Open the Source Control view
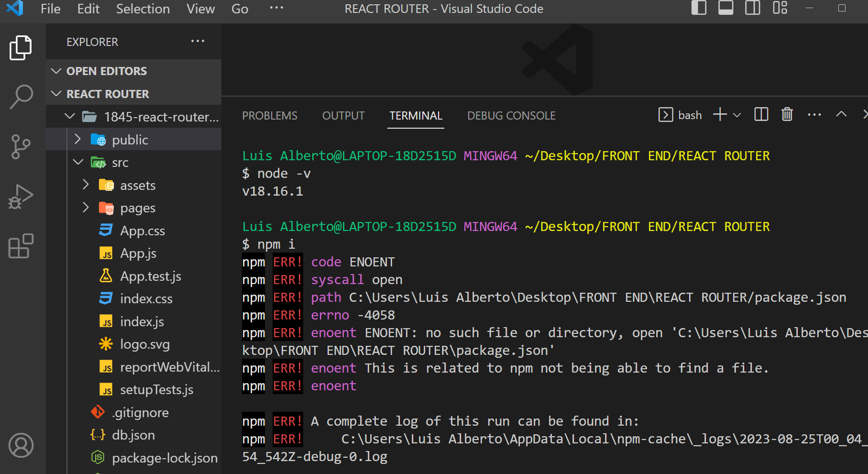The image size is (868, 474). pyautogui.click(x=21, y=147)
